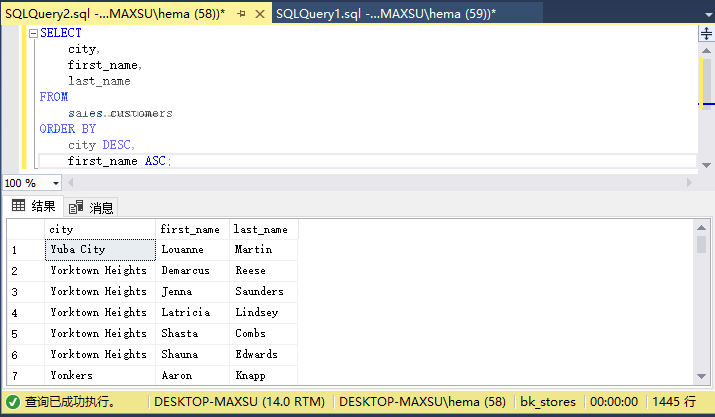Click Yorktown Heights in the Shauna row
The width and height of the screenshot is (715, 417).
click(100, 354)
